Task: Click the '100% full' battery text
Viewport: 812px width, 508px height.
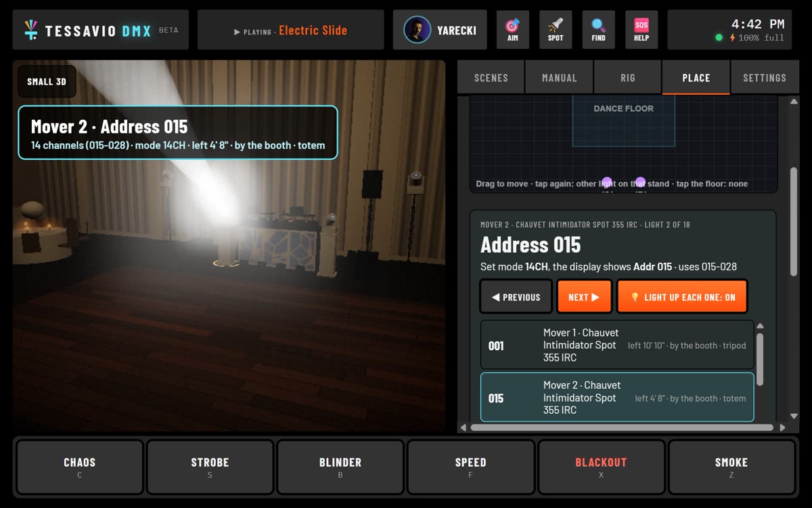Action: coord(761,38)
